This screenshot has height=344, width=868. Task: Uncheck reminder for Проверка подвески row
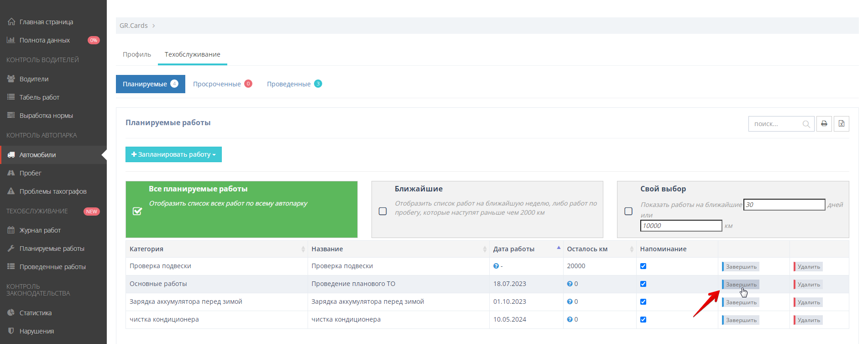point(643,266)
